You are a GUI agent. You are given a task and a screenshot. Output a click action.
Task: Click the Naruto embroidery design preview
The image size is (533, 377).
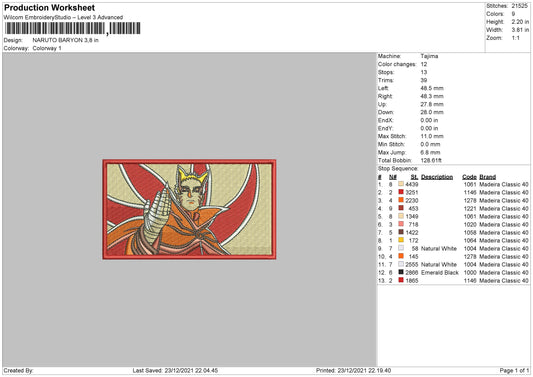(x=189, y=209)
